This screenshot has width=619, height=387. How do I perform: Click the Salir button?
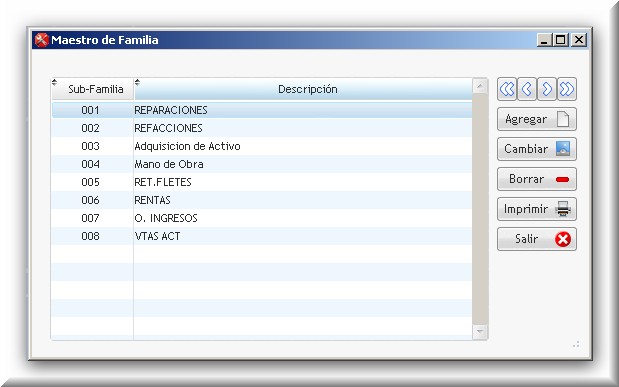537,239
